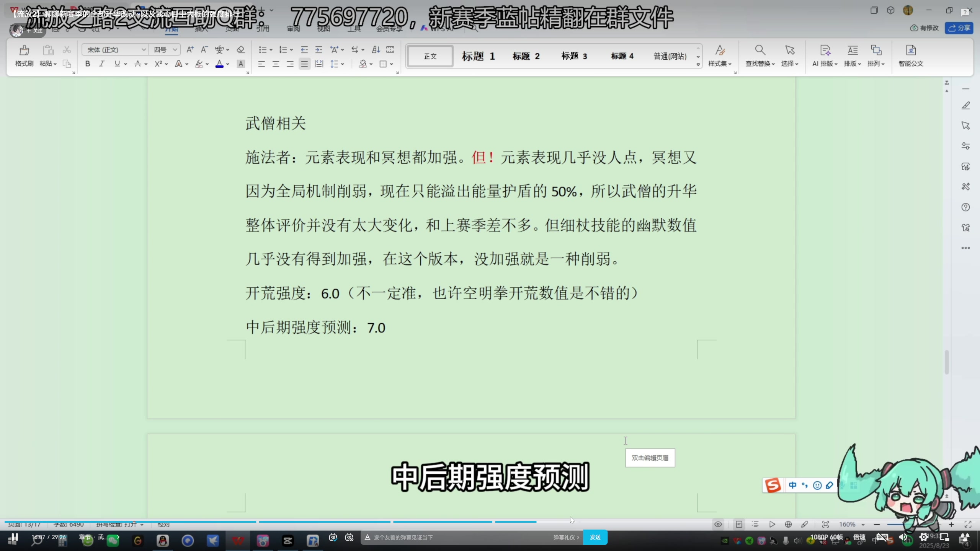The width and height of the screenshot is (980, 551).
Task: Toggle Italic formatting
Action: click(102, 64)
